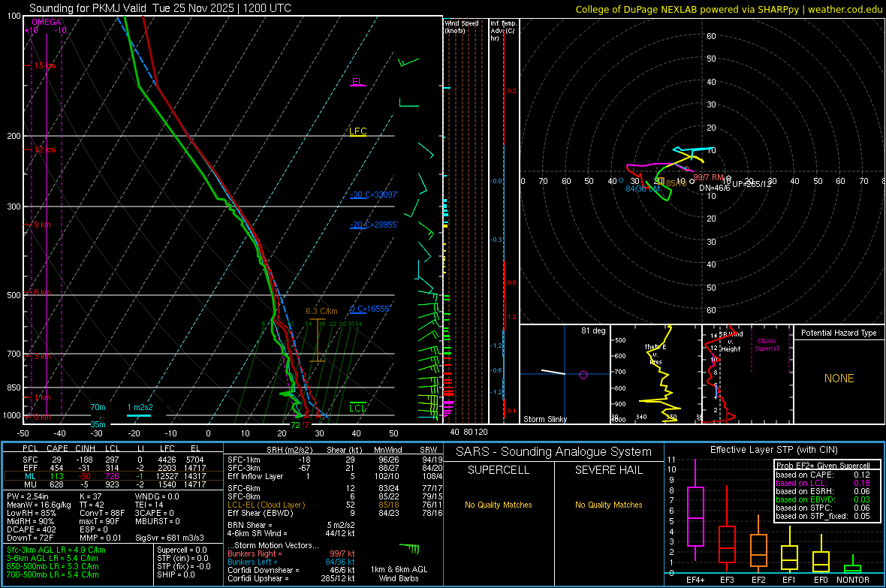The image size is (886, 588).
Task: Click the '9 km' height marker
Action: point(42,225)
